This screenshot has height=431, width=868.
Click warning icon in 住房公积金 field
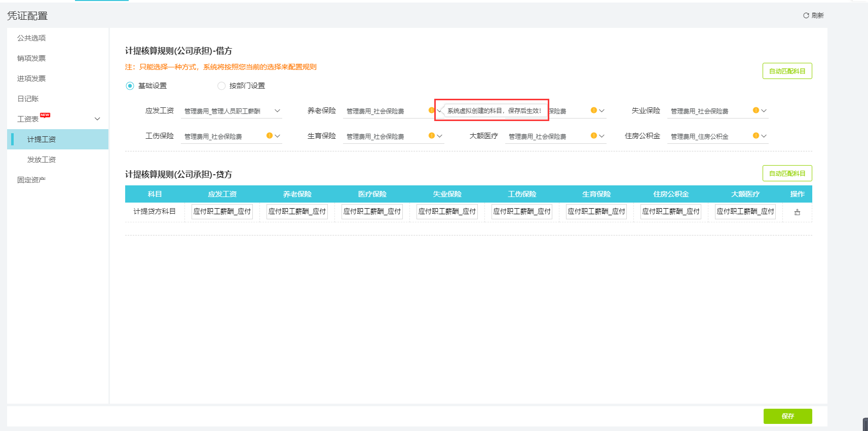click(x=756, y=136)
